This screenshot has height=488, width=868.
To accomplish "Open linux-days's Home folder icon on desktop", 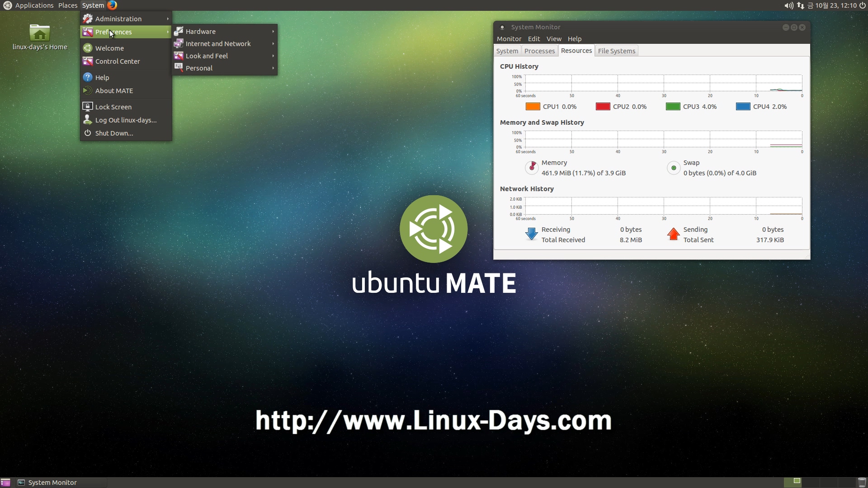I will point(40,33).
